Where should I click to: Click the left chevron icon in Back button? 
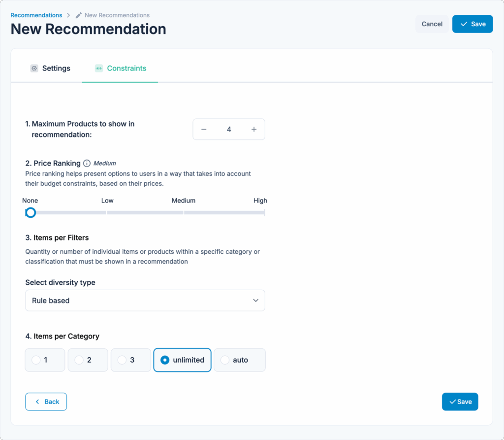click(x=37, y=402)
